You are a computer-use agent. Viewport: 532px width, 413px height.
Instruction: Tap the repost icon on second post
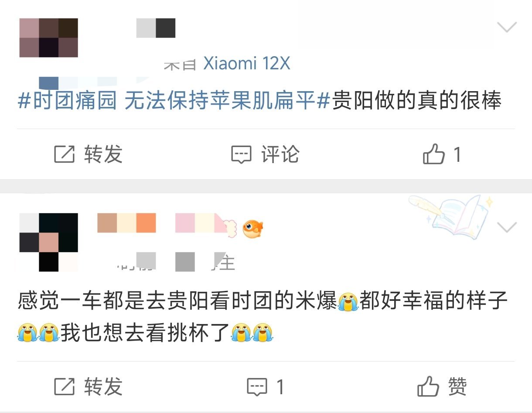point(64,387)
